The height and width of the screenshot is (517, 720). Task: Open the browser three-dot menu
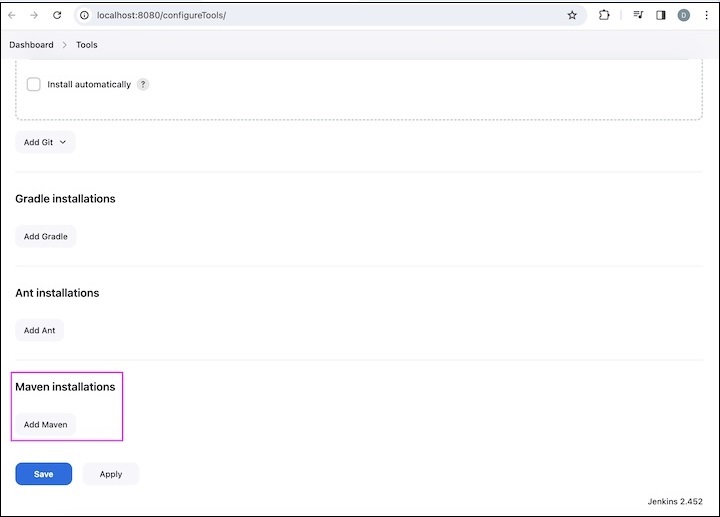(706, 15)
